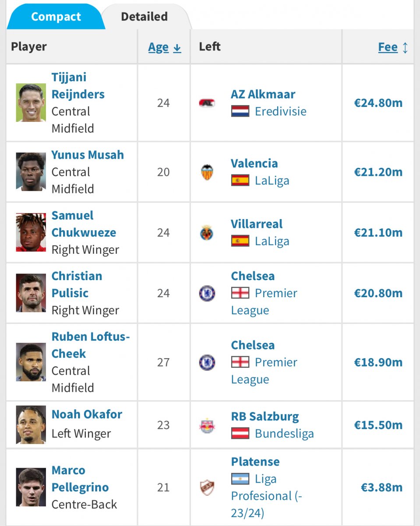The width and height of the screenshot is (420, 526).
Task: Click the RB Salzburg club crest icon
Action: pos(207,425)
